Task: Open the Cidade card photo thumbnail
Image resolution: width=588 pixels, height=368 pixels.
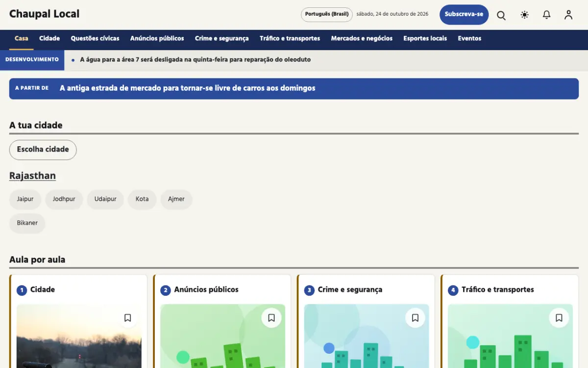Action: [x=79, y=336]
